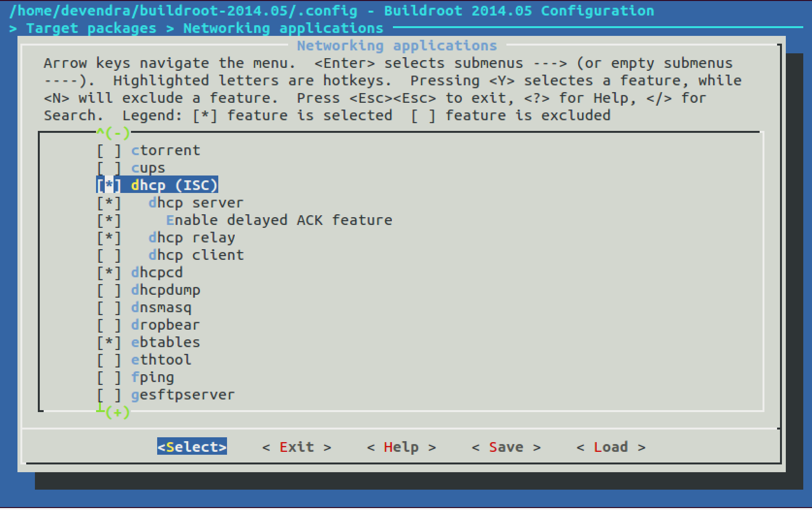This screenshot has height=510, width=812.
Task: Toggle the cups checkbox
Action: pyautogui.click(x=109, y=168)
